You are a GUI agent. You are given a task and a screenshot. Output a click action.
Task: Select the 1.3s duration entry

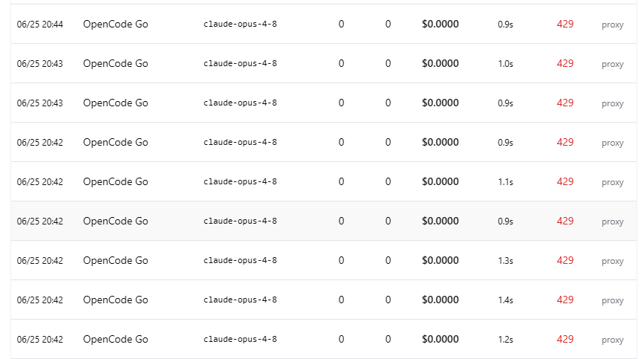[x=506, y=261]
